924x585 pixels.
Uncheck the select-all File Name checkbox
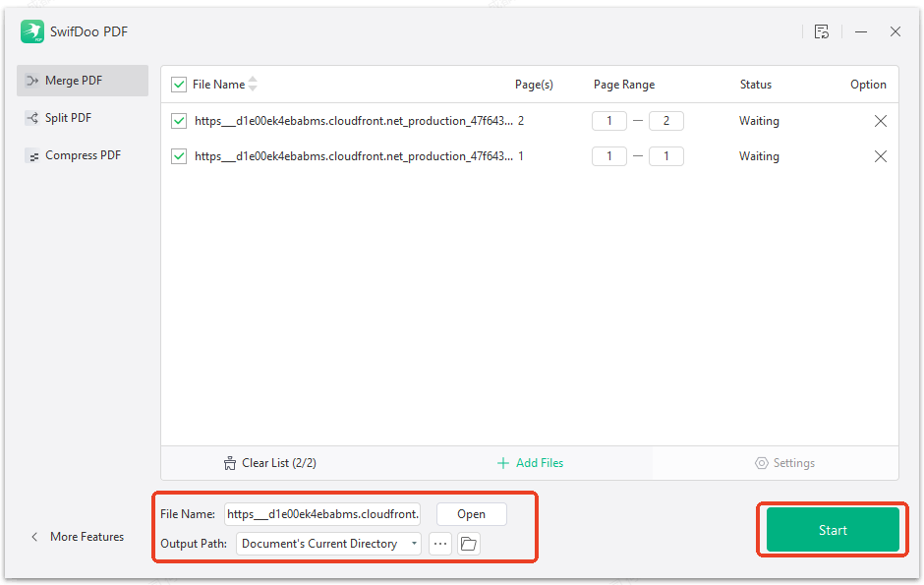coord(179,84)
